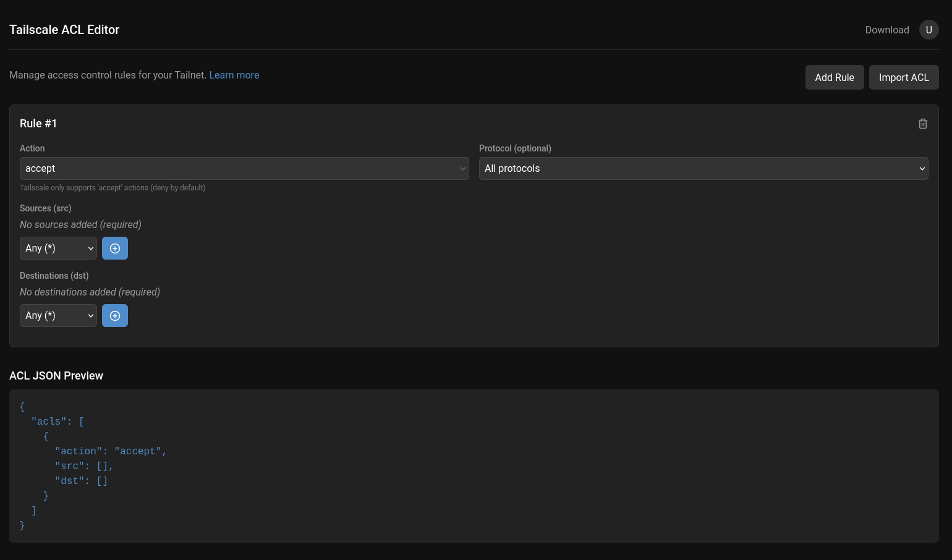Open the Action dropdown set to accept
Image resolution: width=952 pixels, height=560 pixels.
coord(244,169)
